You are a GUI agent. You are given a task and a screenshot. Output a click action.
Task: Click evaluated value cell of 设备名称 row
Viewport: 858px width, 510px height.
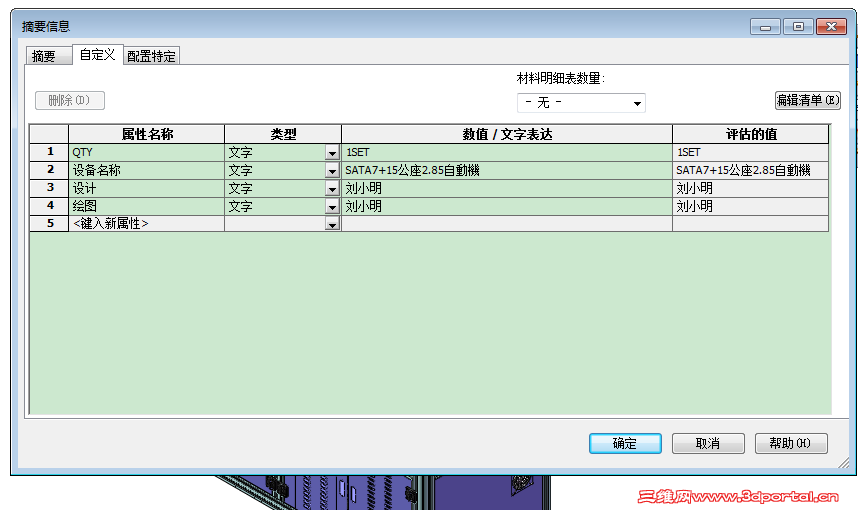(x=751, y=171)
